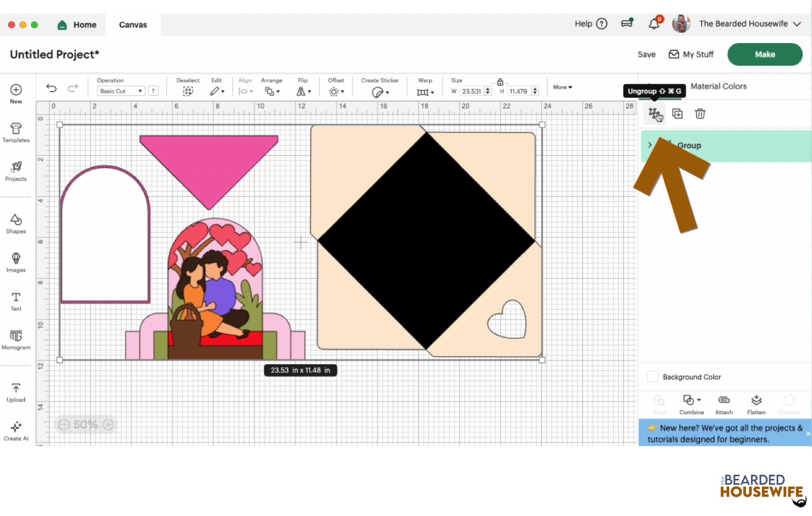Duplicate selection using the copy icon
The height and width of the screenshot is (516, 812).
tap(678, 114)
